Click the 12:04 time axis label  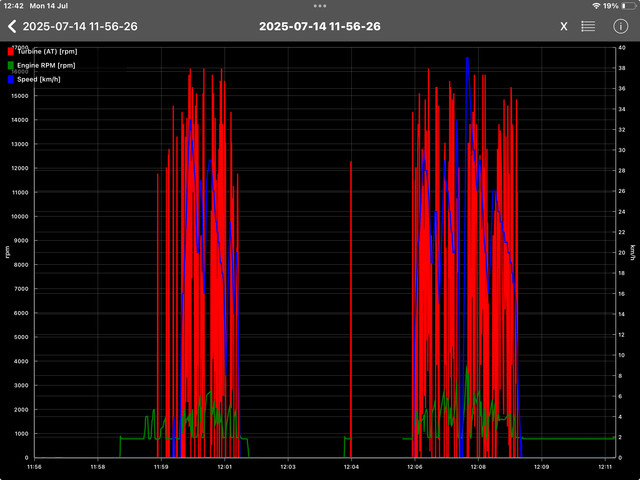(x=351, y=467)
